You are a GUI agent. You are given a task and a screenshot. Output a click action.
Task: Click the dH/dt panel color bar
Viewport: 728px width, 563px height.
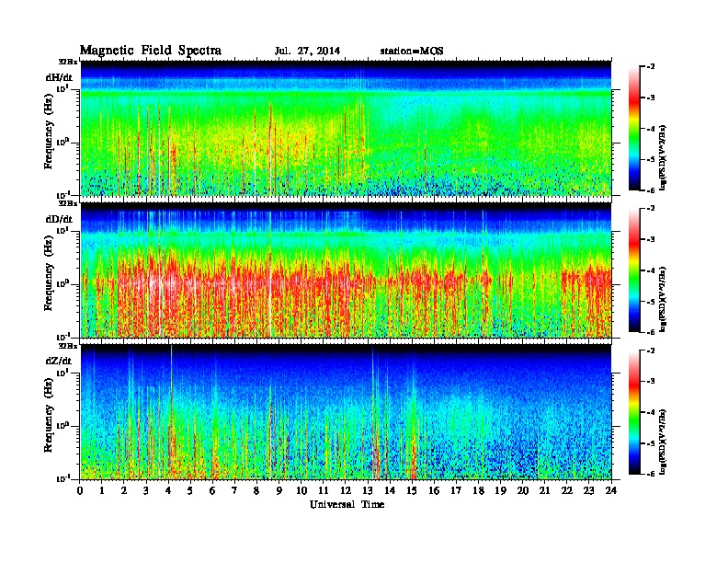634,128
